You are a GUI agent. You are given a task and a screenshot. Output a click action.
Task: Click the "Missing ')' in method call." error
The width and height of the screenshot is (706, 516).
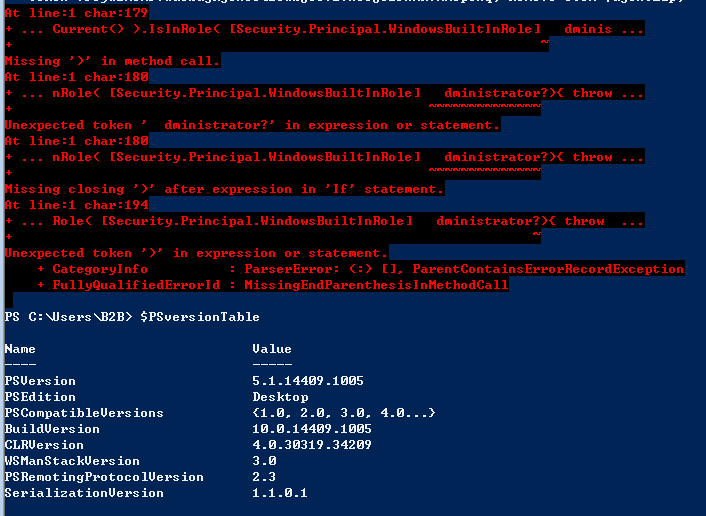[x=112, y=61]
